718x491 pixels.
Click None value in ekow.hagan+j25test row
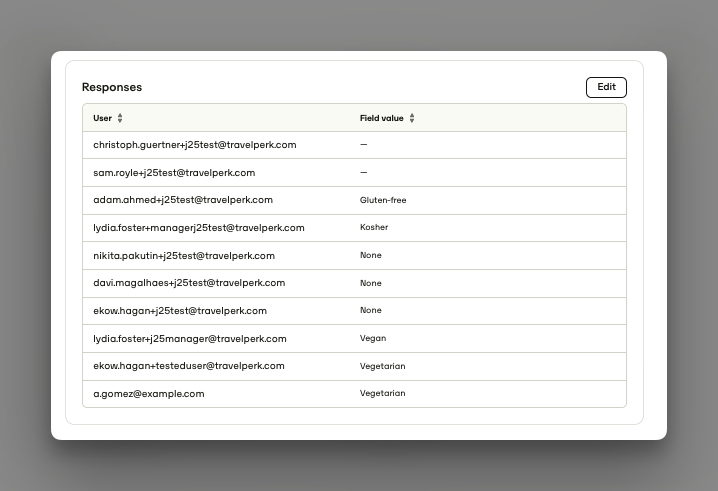click(x=370, y=310)
